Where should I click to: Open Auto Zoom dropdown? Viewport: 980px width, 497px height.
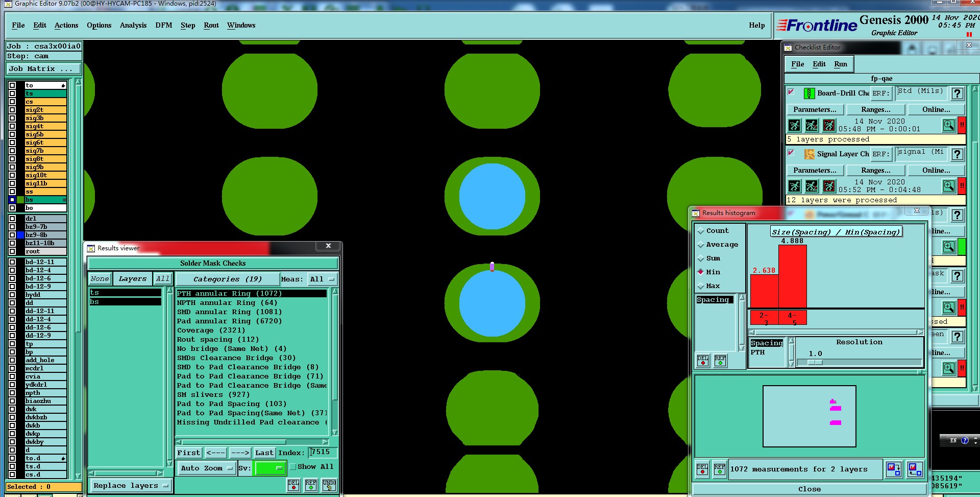point(206,468)
